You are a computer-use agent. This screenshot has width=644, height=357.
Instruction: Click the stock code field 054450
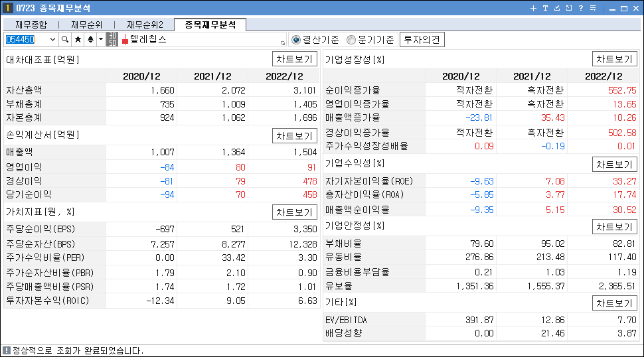click(x=27, y=39)
